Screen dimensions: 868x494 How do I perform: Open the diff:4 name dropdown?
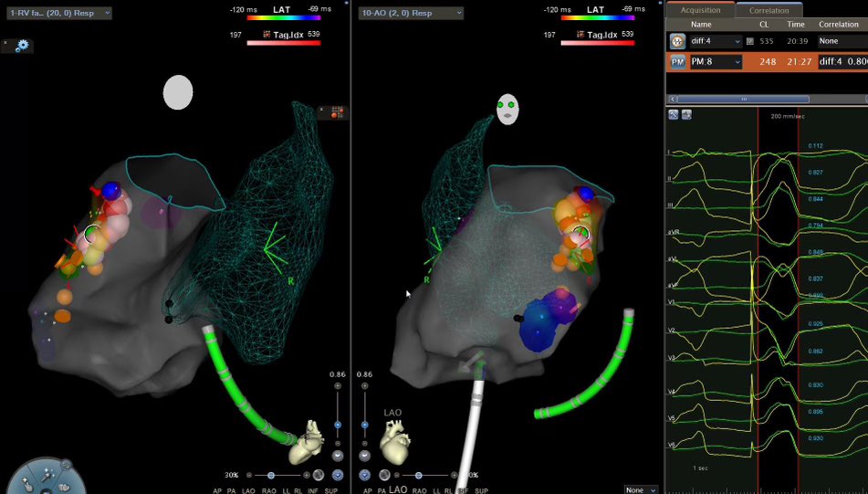click(x=716, y=41)
